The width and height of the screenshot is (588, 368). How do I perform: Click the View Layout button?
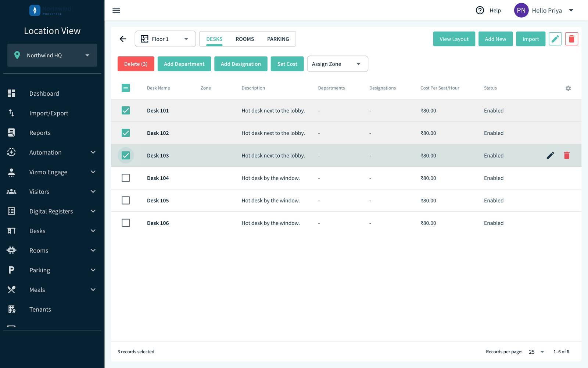pos(454,39)
